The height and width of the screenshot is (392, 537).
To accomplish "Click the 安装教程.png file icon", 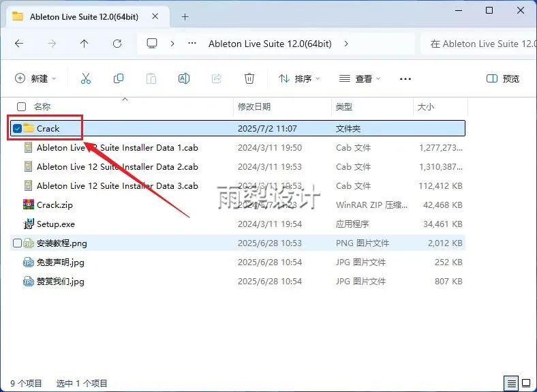I will coord(29,243).
